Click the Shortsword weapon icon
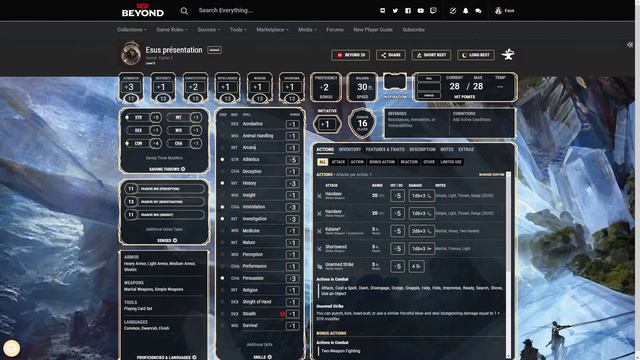This screenshot has width=640, height=360. [320, 249]
